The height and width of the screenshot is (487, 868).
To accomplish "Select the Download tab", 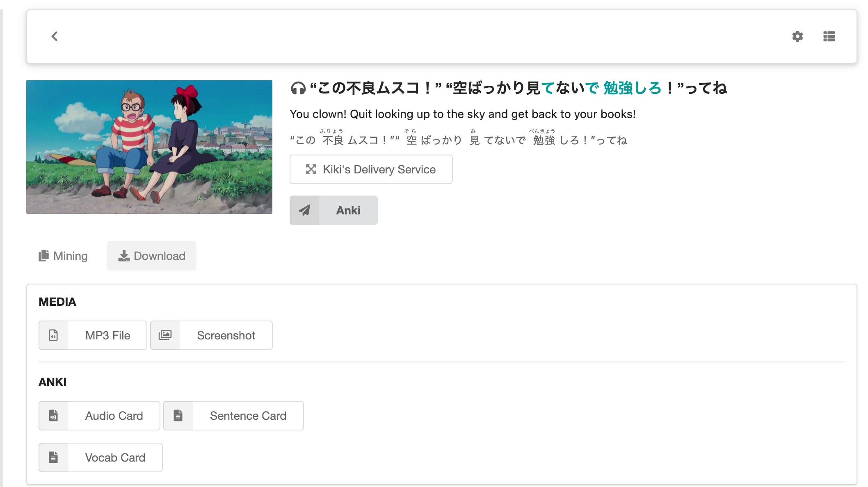I will tap(151, 256).
